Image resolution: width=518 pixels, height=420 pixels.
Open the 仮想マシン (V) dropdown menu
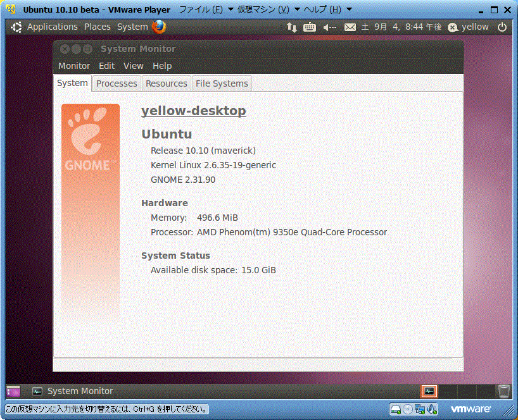point(263,9)
